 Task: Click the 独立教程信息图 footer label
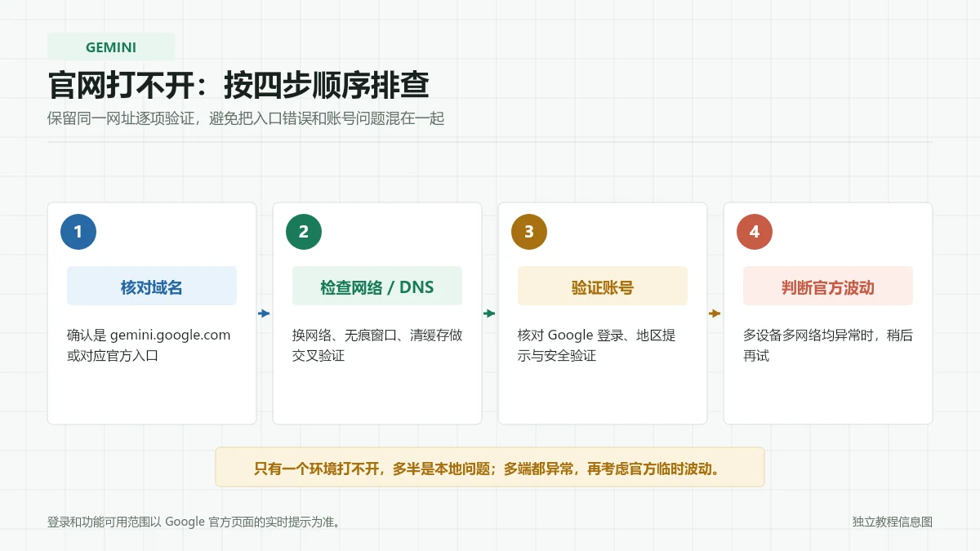893,522
